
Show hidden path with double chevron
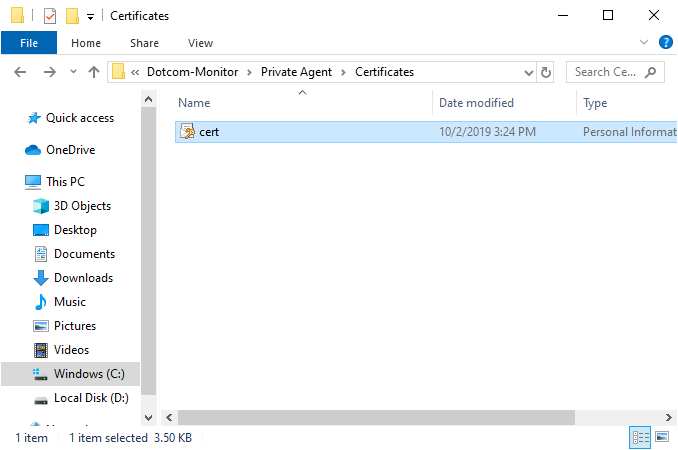point(135,72)
